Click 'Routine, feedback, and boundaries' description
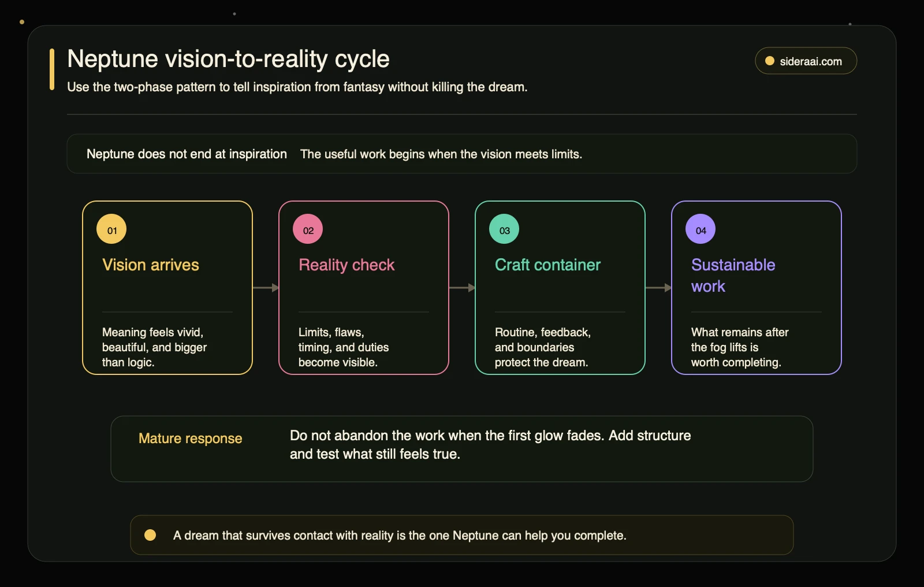This screenshot has width=924, height=587. 542,347
